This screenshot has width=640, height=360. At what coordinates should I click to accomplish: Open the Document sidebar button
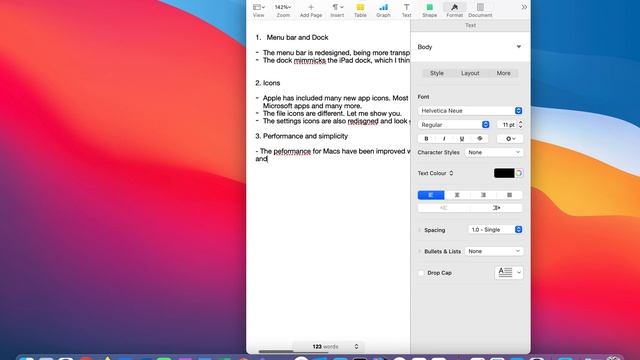click(480, 10)
